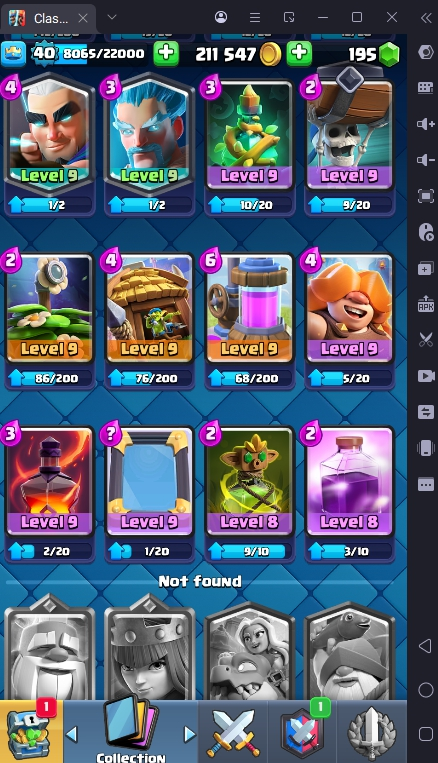The image size is (438, 763).
Task: Tap the Android back triangle button
Action: 425,646
